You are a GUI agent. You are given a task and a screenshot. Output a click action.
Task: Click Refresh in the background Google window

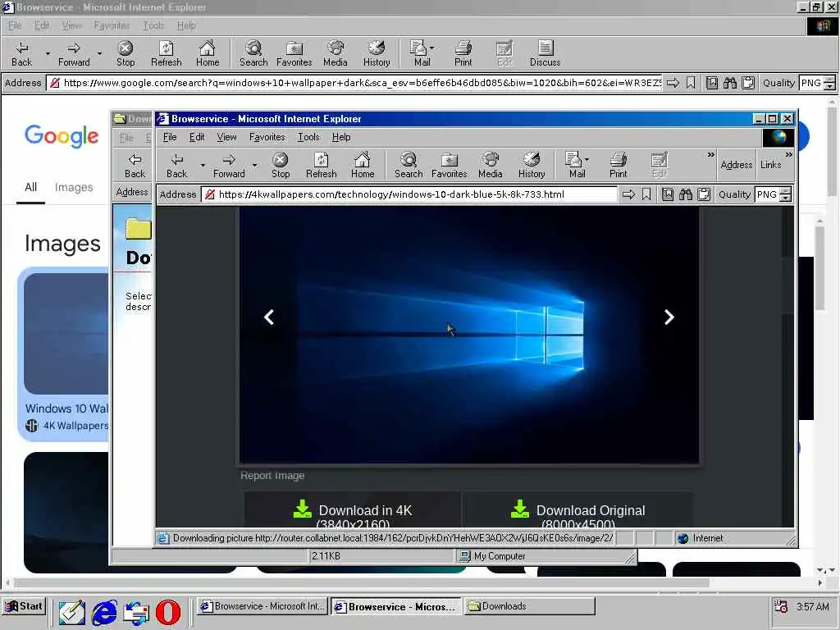166,53
